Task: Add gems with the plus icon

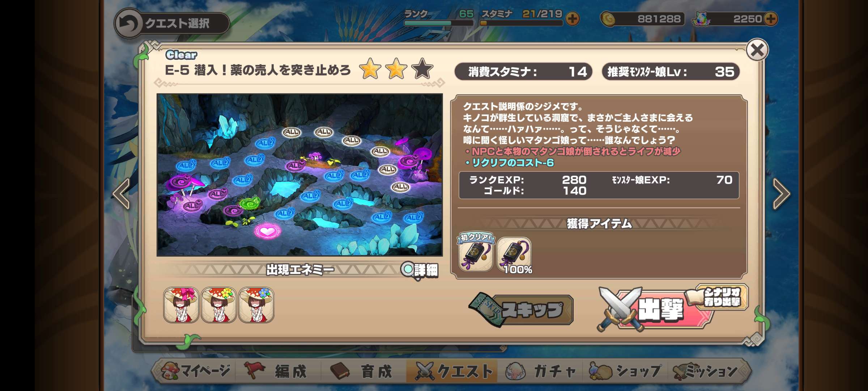Action: (771, 19)
